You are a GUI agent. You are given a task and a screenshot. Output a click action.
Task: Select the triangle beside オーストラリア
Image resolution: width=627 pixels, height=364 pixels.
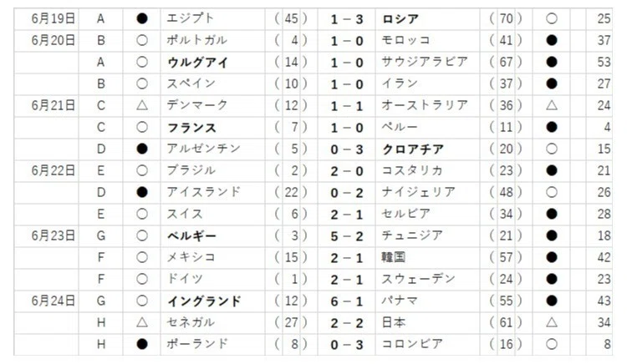click(x=552, y=105)
